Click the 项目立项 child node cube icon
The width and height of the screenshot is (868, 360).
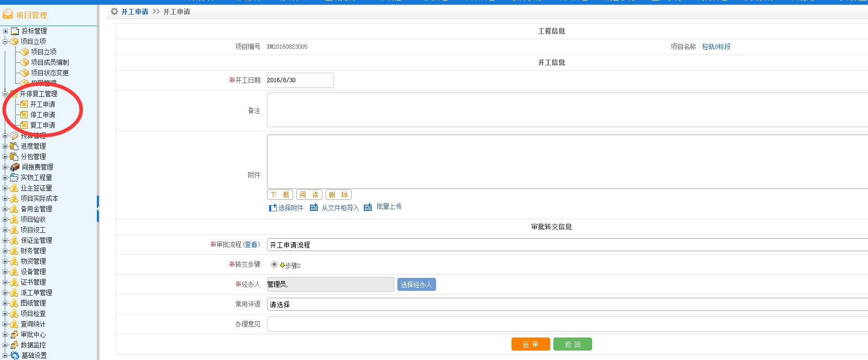click(25, 52)
